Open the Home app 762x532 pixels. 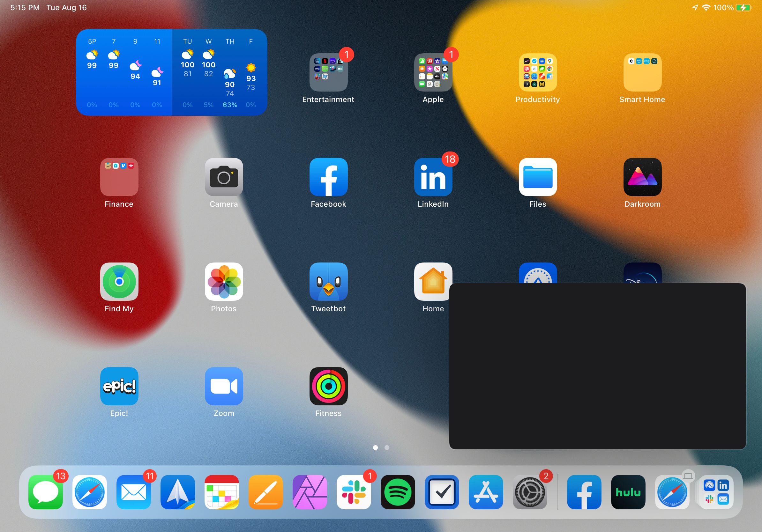pyautogui.click(x=433, y=281)
